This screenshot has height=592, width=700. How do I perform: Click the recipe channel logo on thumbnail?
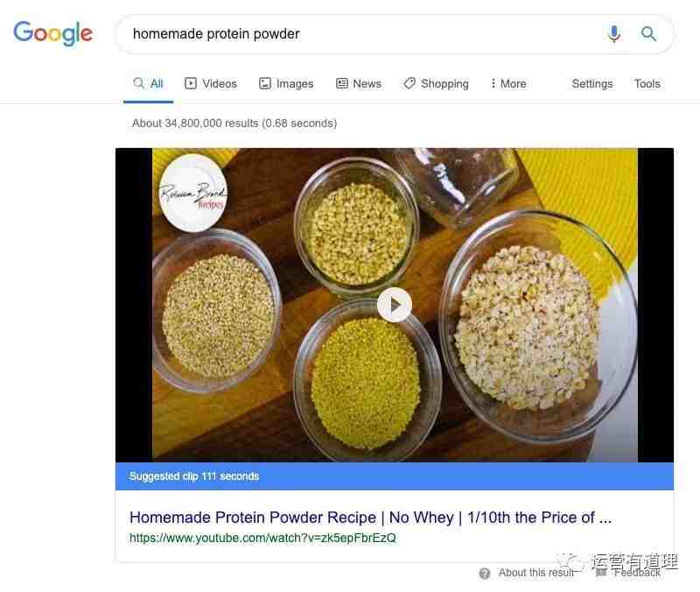[x=193, y=193]
